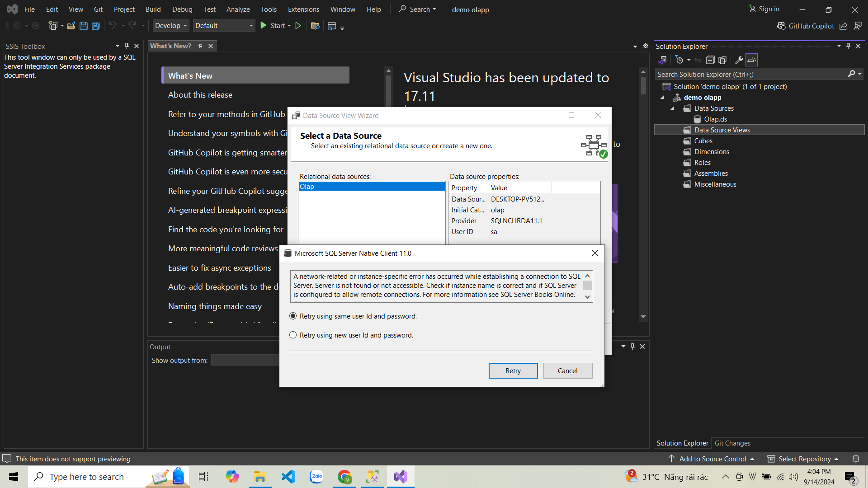The height and width of the screenshot is (488, 868).
Task: Switch views icon in Solution Explorer toolbar
Action: pos(662,60)
